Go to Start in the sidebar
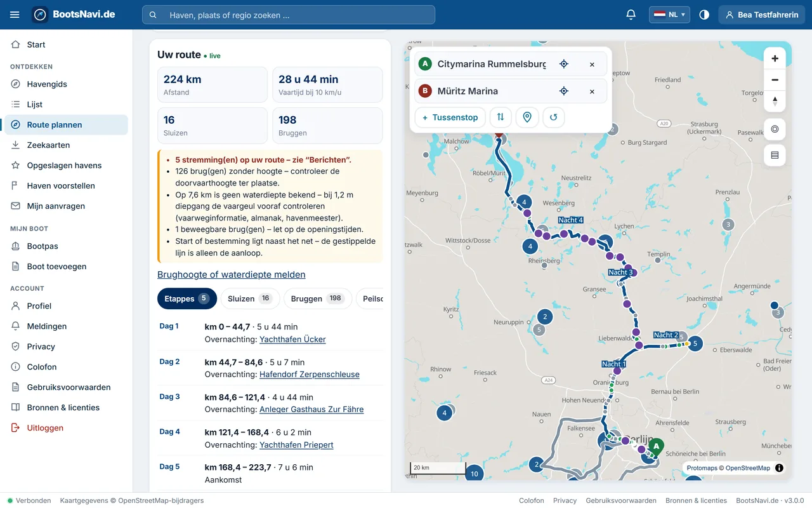Viewport: 812px width, 508px height. (66, 44)
